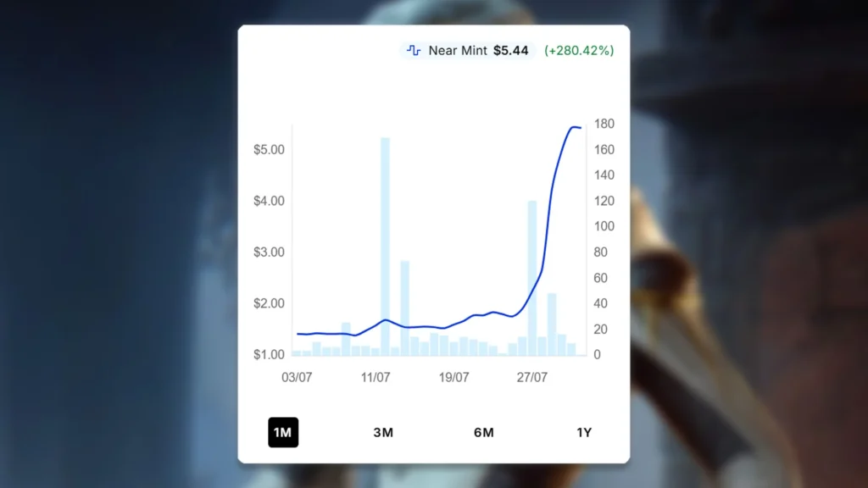868x488 pixels.
Task: Click the tall volume bar at 27/07
Action: point(532,280)
